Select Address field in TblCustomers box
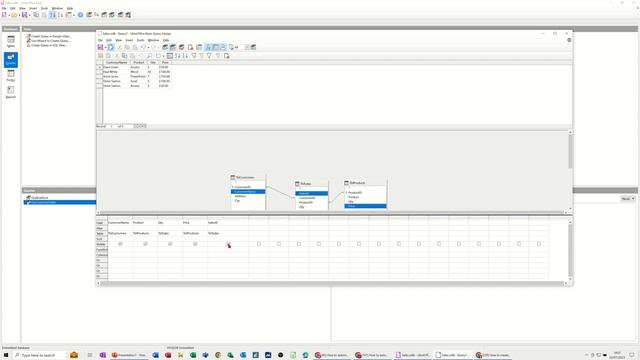The width and height of the screenshot is (640, 360). point(248,196)
